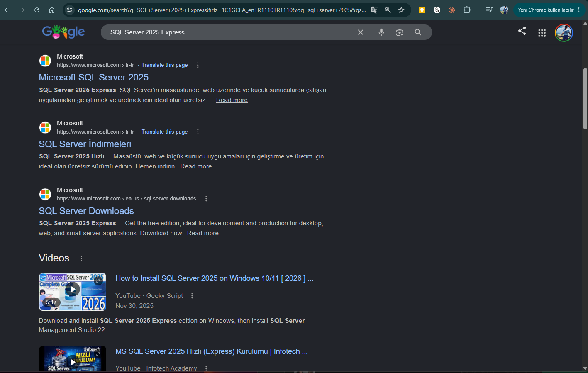Click the SQL Server 2025 Express search field
This screenshot has width=588, height=373.
click(230, 32)
